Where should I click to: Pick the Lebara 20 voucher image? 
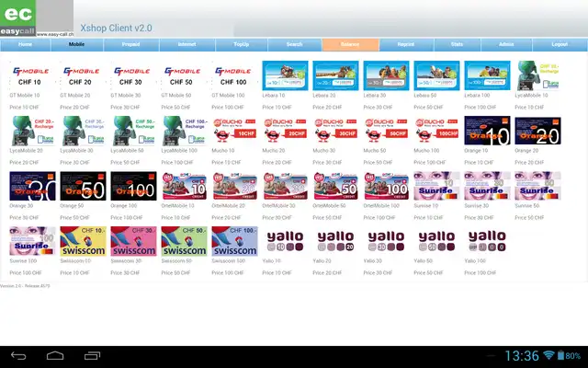(335, 75)
